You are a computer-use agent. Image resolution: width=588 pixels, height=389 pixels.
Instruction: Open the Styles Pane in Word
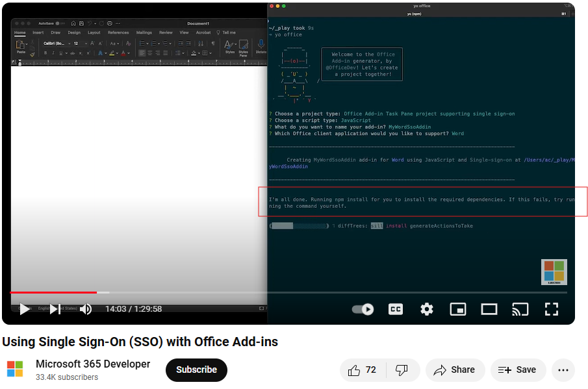click(244, 48)
